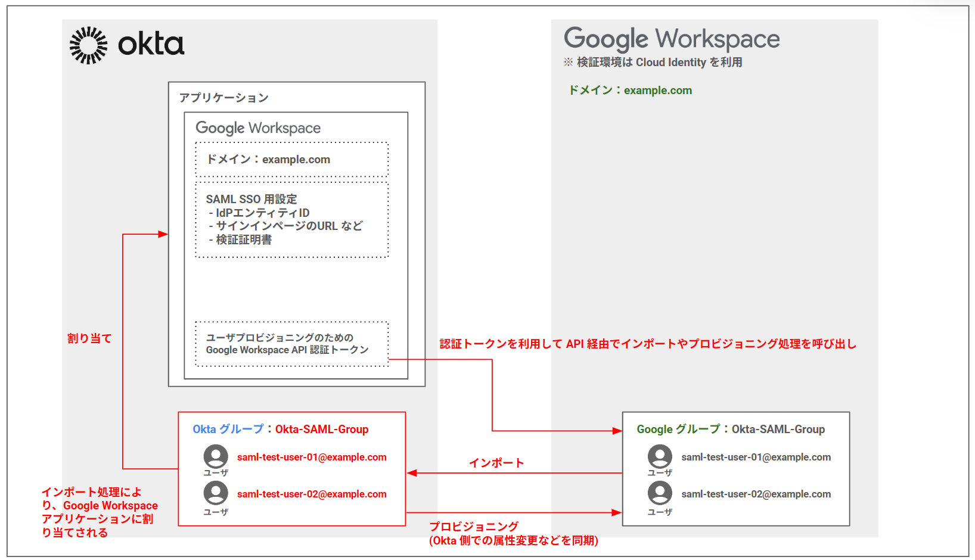This screenshot has height=560, width=975.
Task: Open saml-test-user-01@example.com in the Okta group
Action: click(x=311, y=457)
